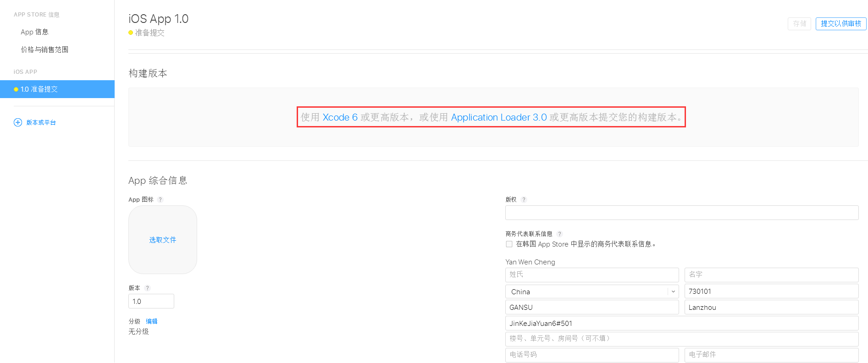Click 版本或平台 link
Viewport: 868px width, 363px height.
pos(41,122)
